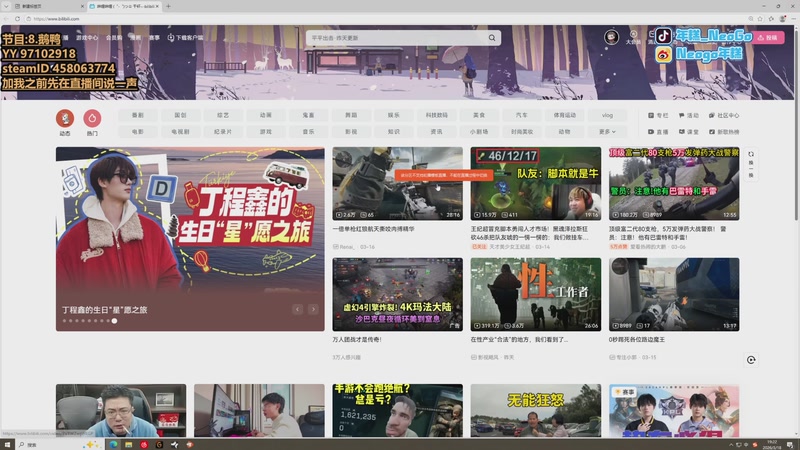Select the 国创 category

[180, 115]
